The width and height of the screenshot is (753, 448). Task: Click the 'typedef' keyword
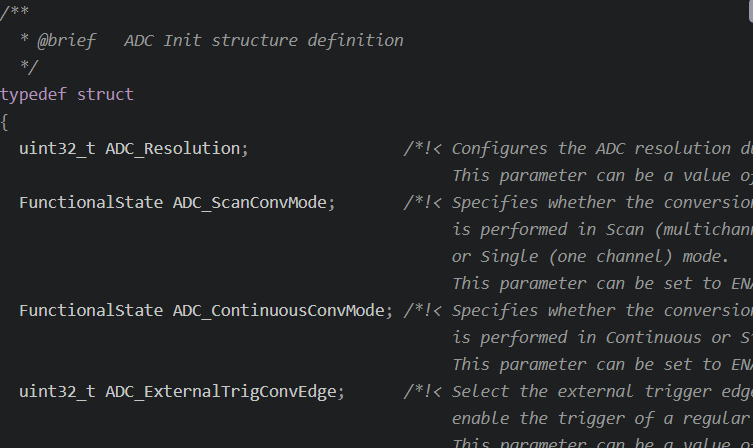33,95
